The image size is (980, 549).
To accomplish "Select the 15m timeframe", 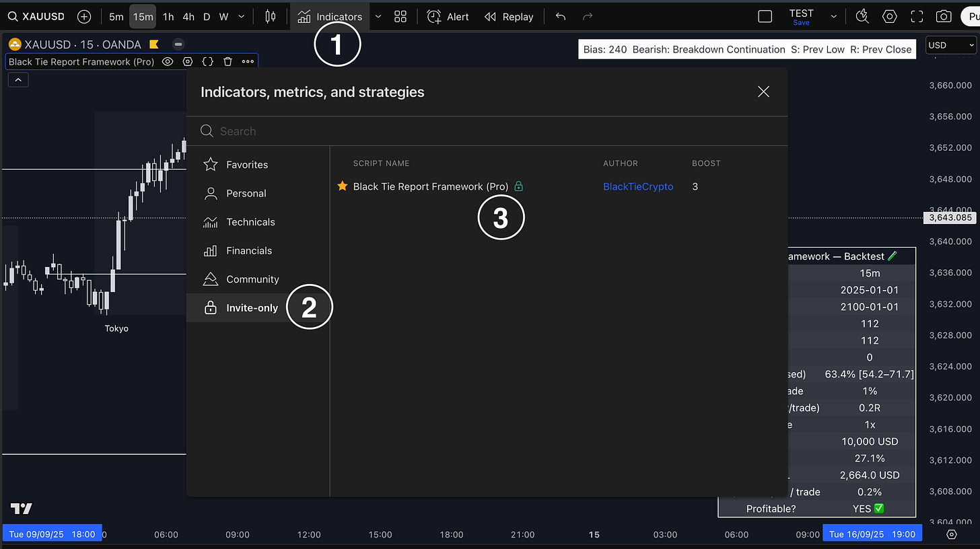I will click(x=143, y=17).
